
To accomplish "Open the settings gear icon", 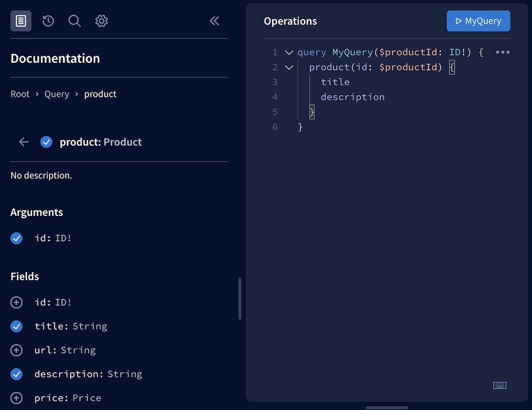I will point(102,21).
